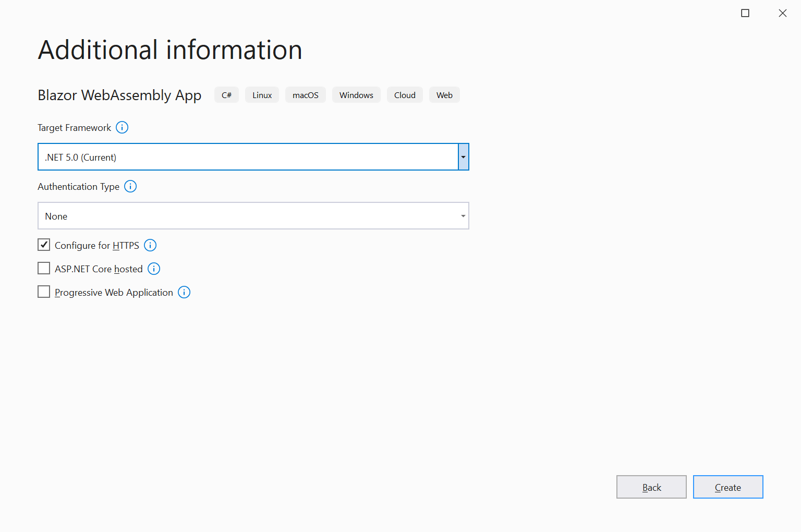The height and width of the screenshot is (532, 801).
Task: Go back with the Back button
Action: 651,487
